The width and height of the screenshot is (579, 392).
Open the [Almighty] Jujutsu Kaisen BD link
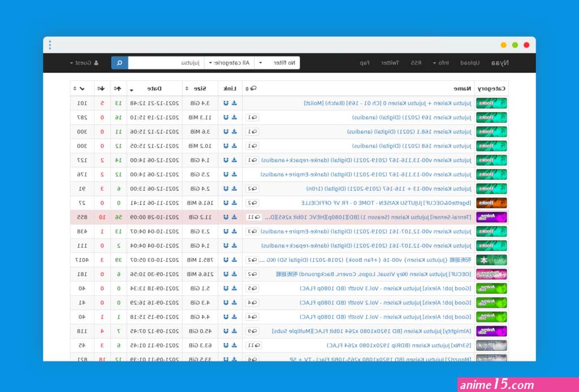(371, 331)
